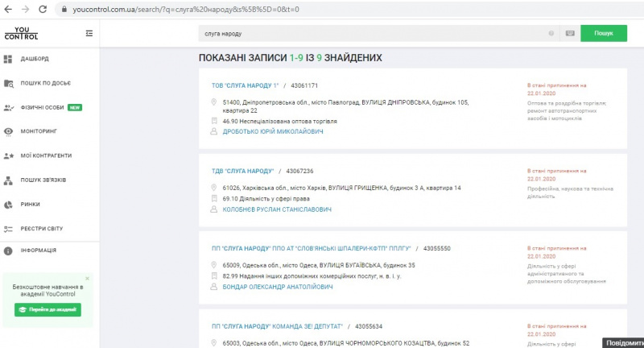Open Реєстри світу menu item
The image size is (644, 348).
[x=43, y=229]
